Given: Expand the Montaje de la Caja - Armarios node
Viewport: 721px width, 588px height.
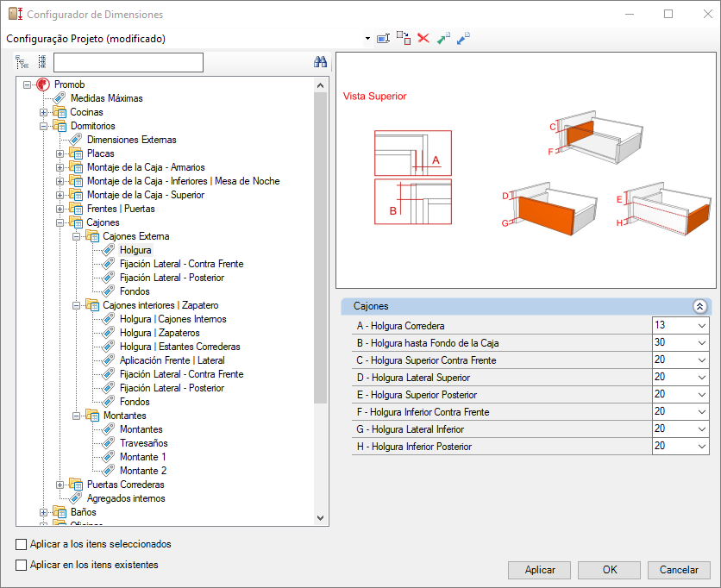Looking at the screenshot, I should pos(60,167).
